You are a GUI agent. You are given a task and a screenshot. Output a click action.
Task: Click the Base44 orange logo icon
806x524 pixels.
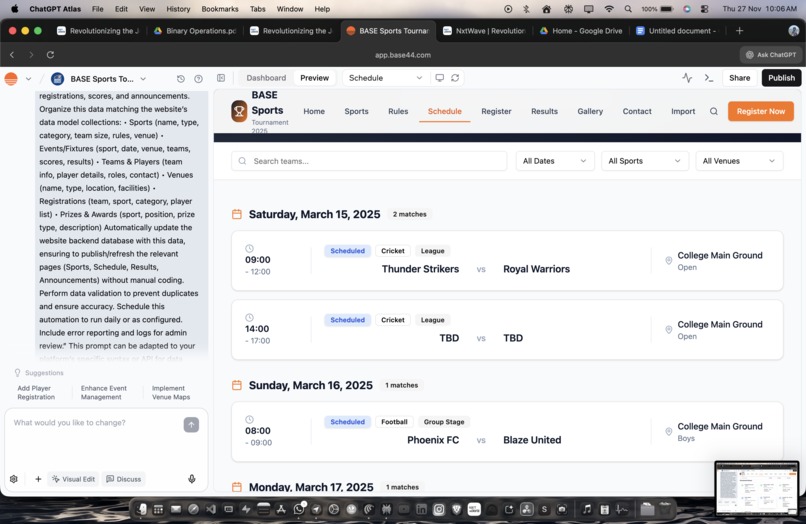point(11,79)
